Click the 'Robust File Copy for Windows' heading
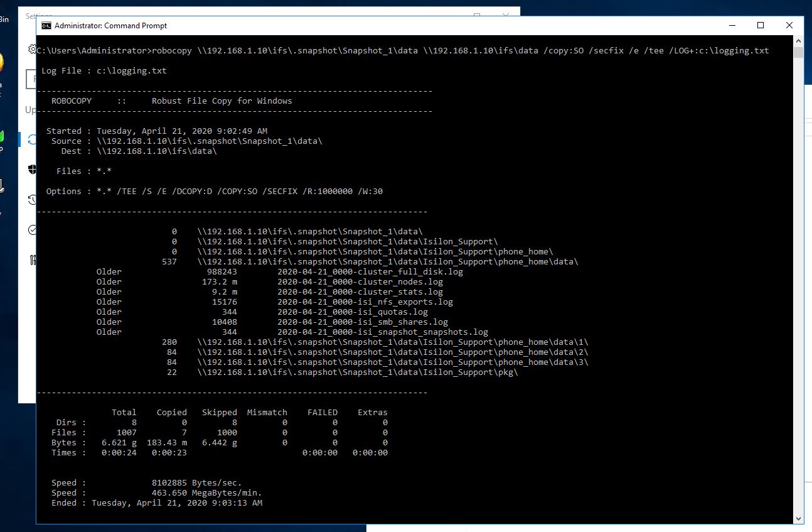This screenshot has height=532, width=812. pyautogui.click(x=222, y=100)
